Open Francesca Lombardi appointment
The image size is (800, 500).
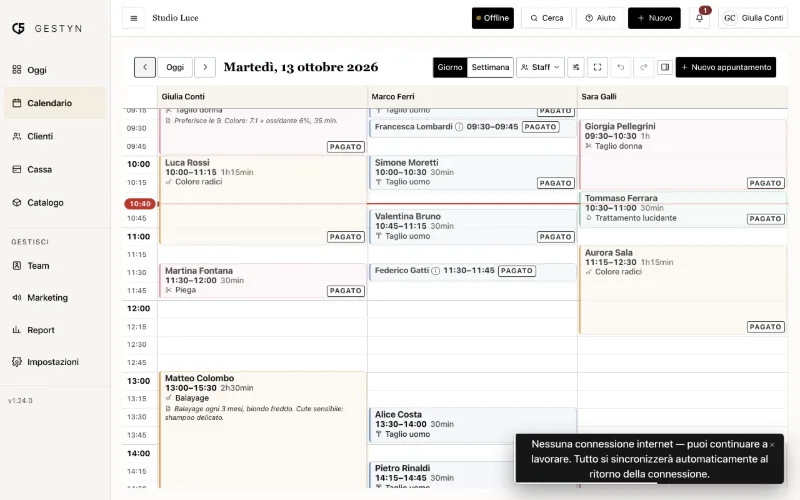(472, 128)
